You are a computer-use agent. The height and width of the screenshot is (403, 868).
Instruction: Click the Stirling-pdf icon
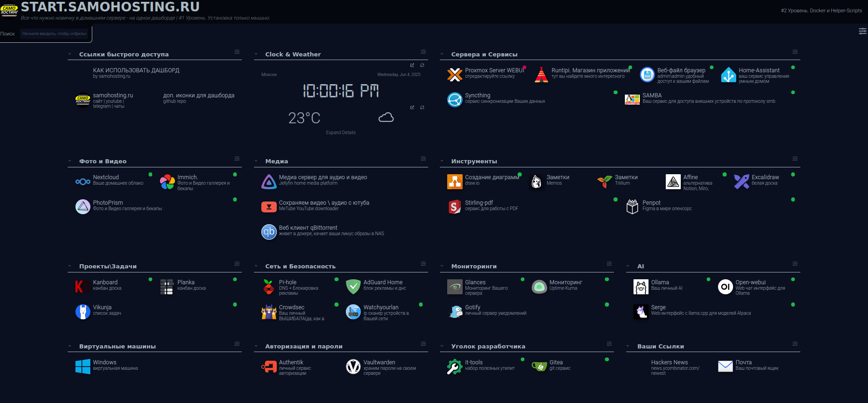(x=454, y=207)
